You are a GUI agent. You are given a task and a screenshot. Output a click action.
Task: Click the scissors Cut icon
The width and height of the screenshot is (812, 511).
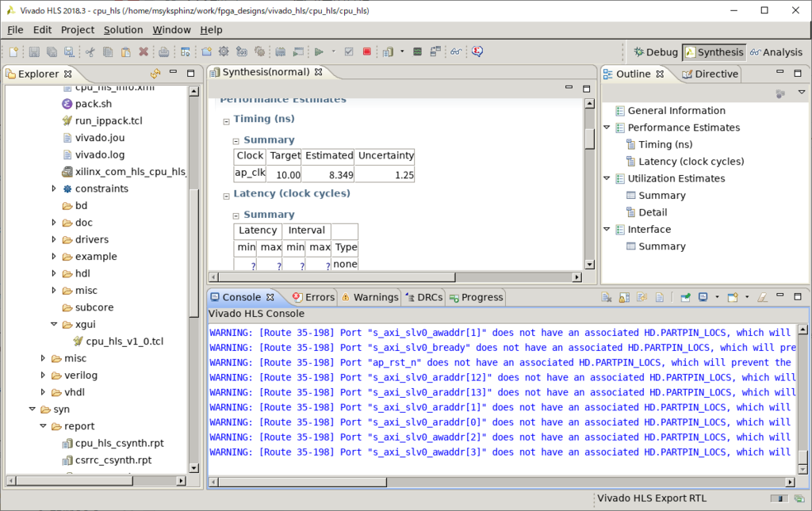(90, 51)
